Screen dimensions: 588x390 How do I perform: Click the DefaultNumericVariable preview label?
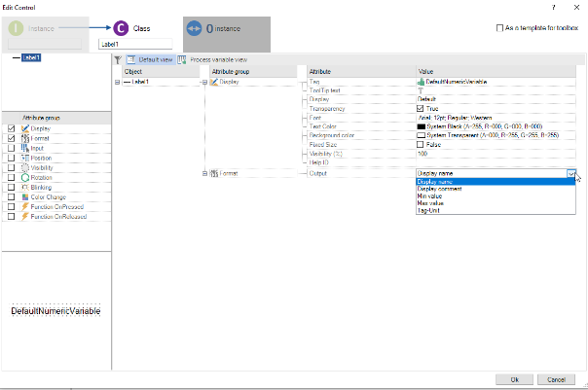point(55,310)
